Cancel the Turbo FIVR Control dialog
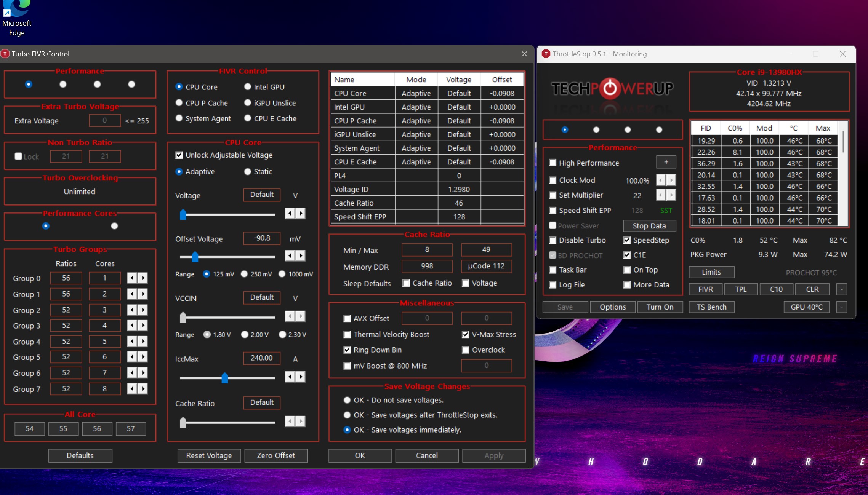Image resolution: width=868 pixels, height=495 pixels. 427,455
